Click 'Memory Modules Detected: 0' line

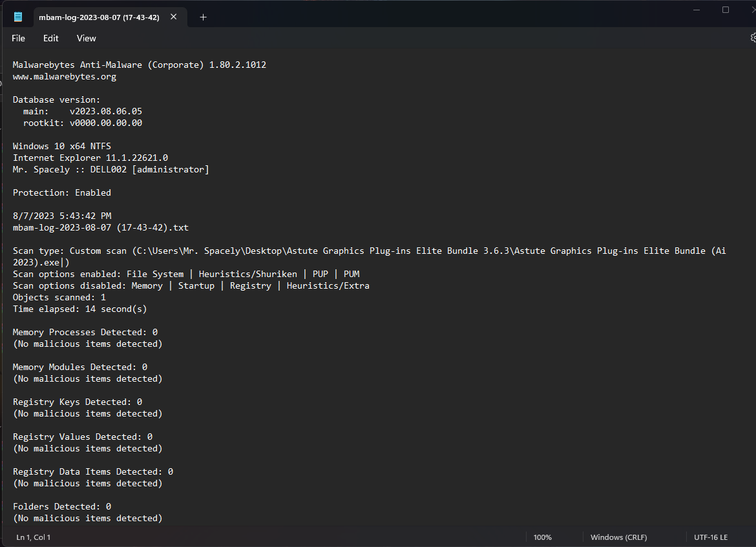tap(80, 367)
